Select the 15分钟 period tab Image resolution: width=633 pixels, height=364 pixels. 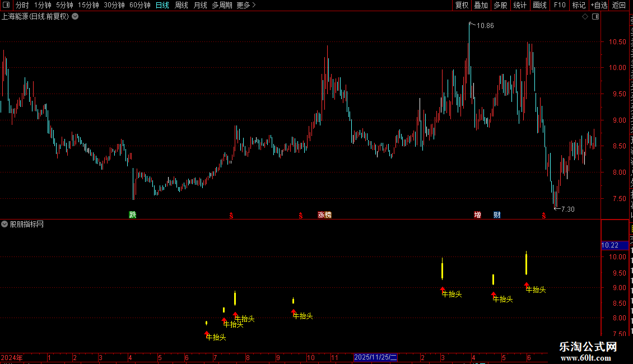(89, 5)
